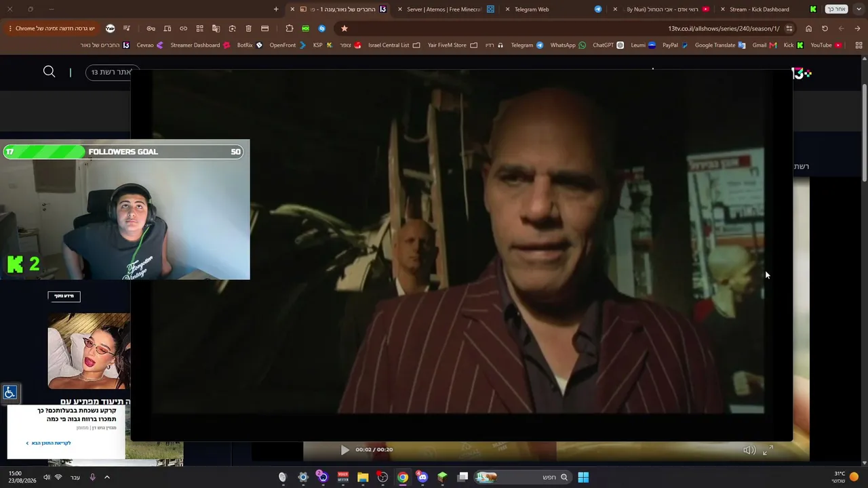This screenshot has width=868, height=488.
Task: Reload the current page
Action: [825, 28]
